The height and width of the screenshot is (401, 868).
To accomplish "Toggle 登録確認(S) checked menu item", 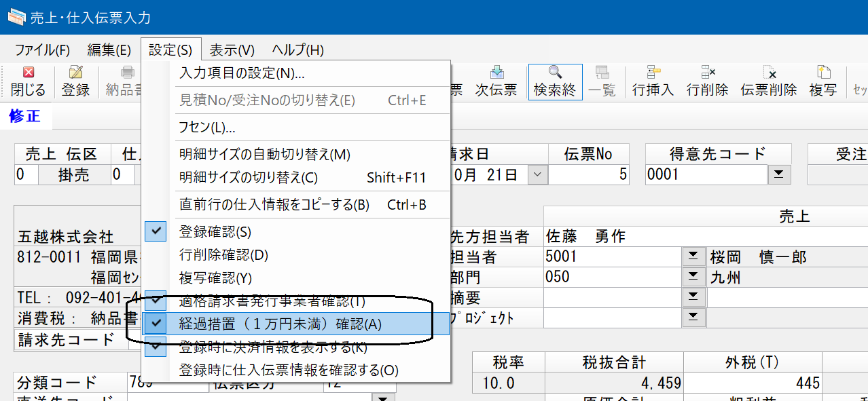I will [x=296, y=231].
